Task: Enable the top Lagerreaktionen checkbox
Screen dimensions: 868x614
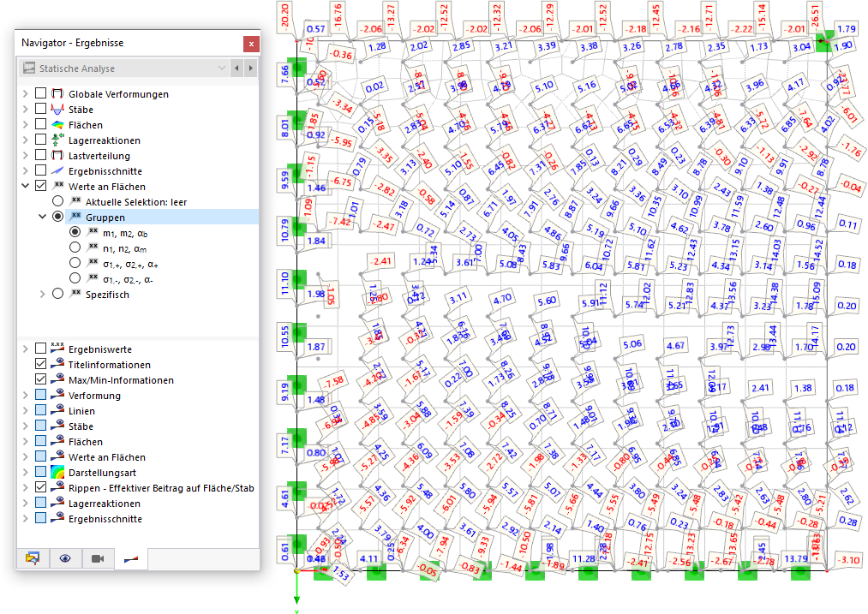Action: [x=40, y=140]
